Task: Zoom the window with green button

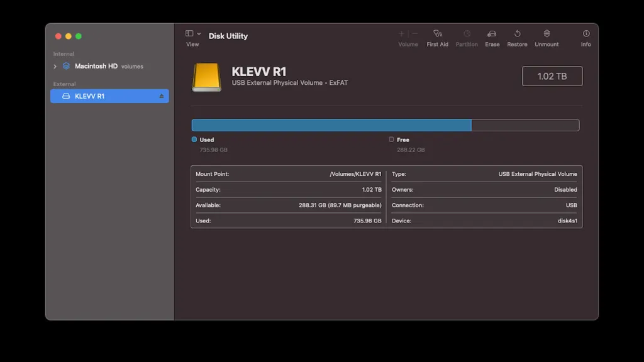Action: coord(79,36)
